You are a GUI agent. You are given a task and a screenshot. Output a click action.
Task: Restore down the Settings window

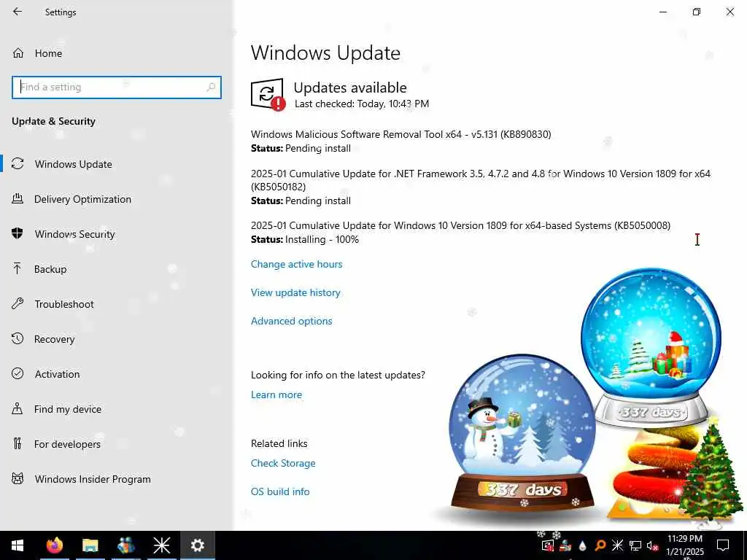pos(697,12)
